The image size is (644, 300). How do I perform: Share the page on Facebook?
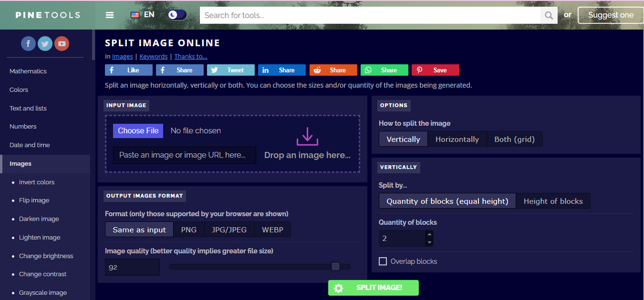point(180,70)
